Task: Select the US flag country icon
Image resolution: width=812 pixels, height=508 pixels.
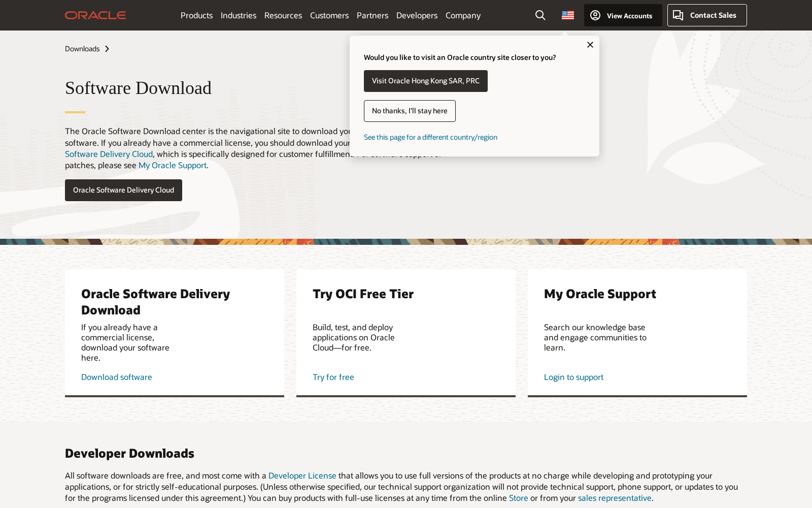Action: (568, 15)
